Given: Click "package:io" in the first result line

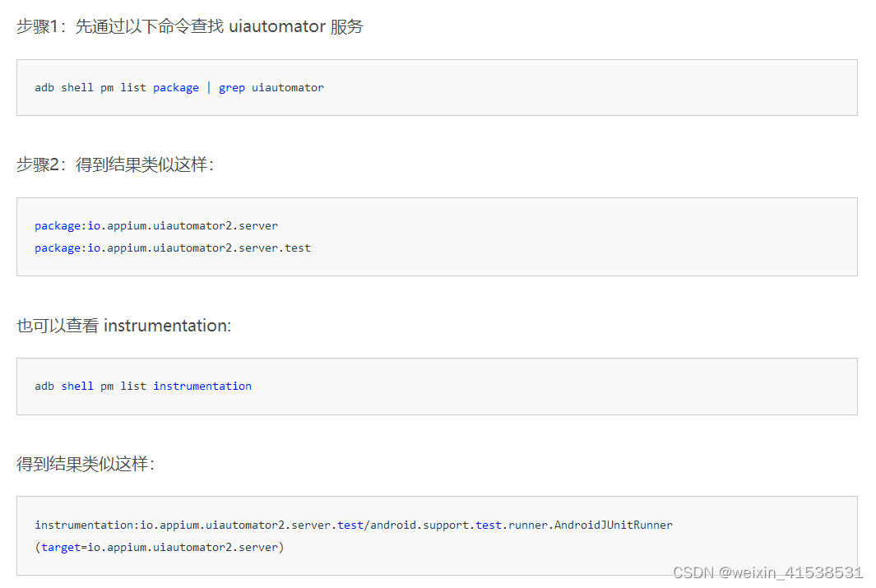Looking at the screenshot, I should pos(70,225).
